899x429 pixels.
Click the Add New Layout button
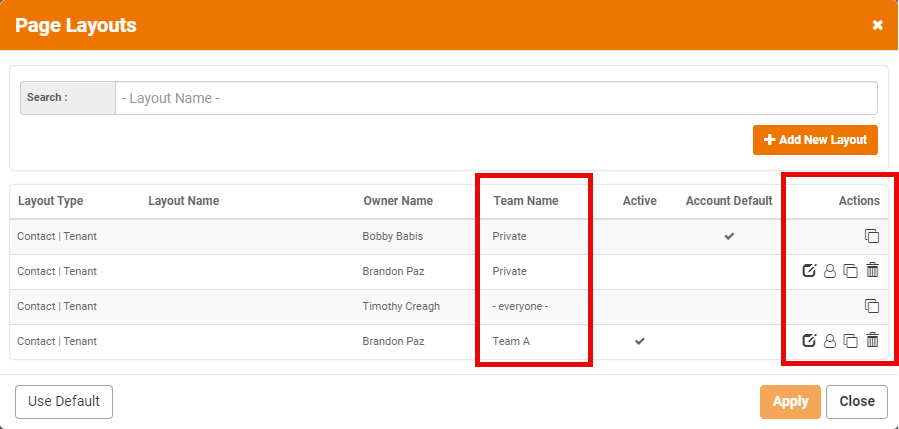click(815, 140)
